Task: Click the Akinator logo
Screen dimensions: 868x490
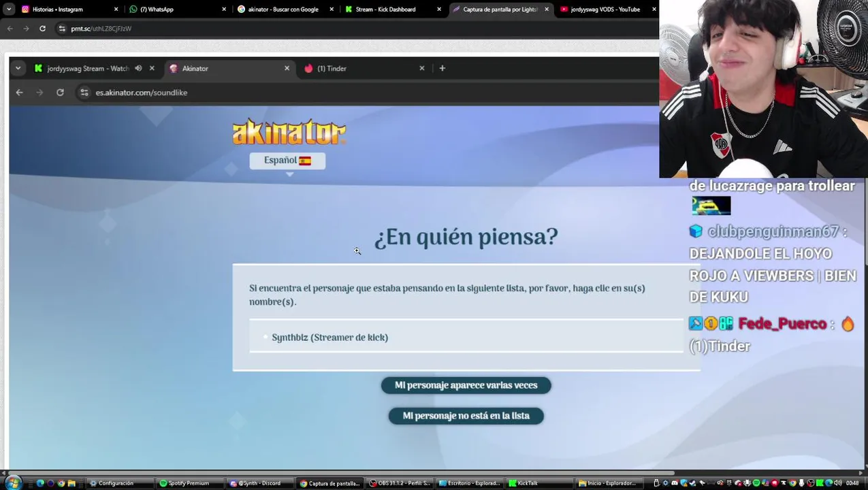Action: tap(289, 132)
